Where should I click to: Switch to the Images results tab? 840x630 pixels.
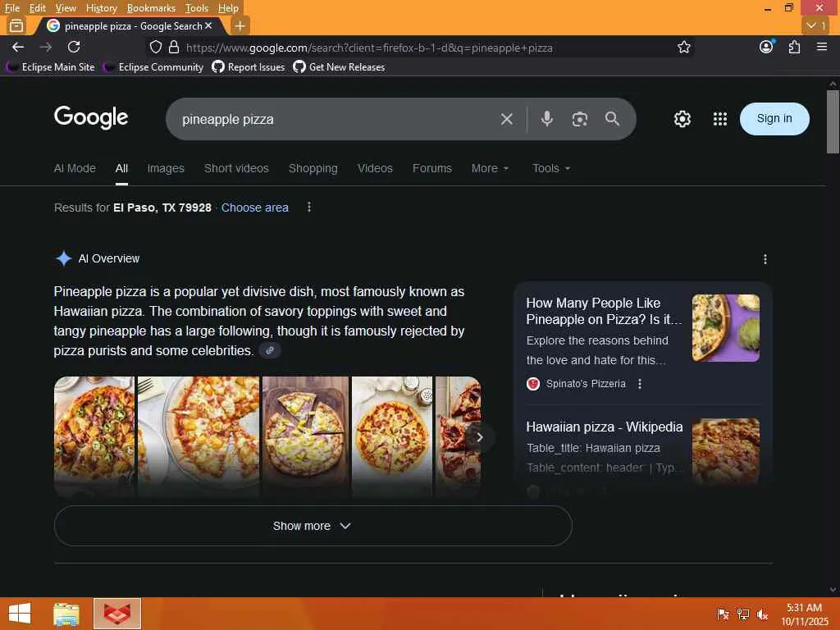[166, 168]
